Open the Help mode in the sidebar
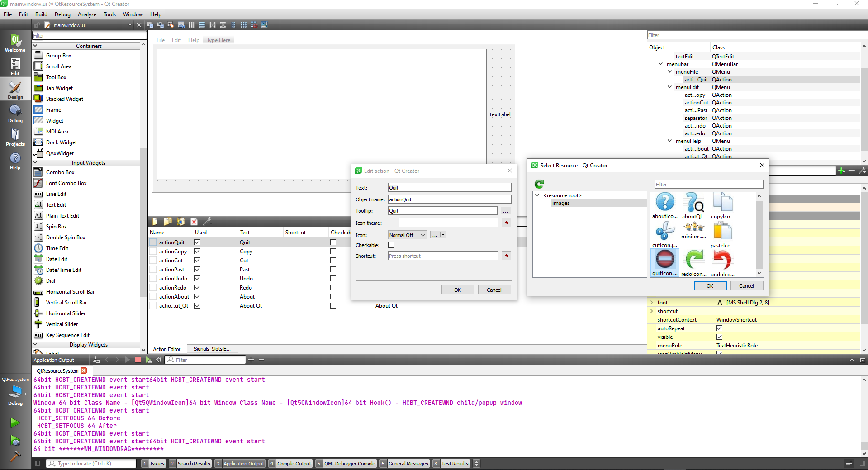The width and height of the screenshot is (868, 470). tap(15, 161)
